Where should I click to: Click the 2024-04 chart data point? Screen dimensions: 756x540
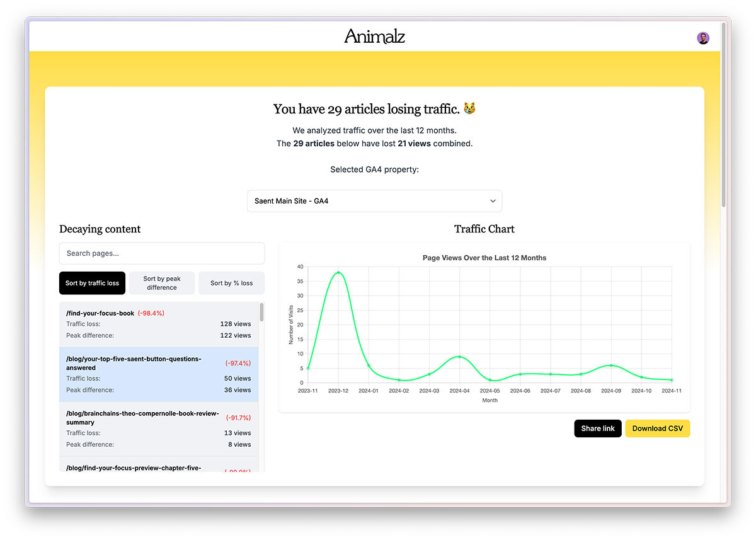459,357
